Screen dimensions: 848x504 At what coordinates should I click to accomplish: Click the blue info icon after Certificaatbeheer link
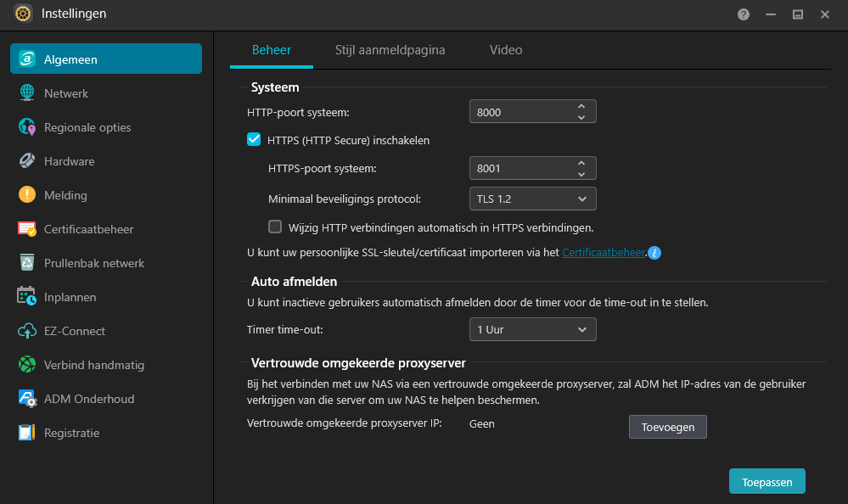coord(654,253)
